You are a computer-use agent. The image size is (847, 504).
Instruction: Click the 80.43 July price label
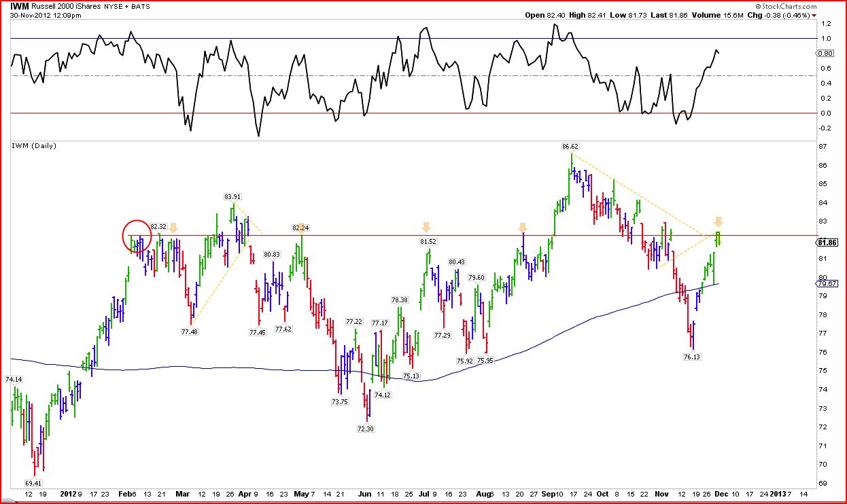coord(457,262)
